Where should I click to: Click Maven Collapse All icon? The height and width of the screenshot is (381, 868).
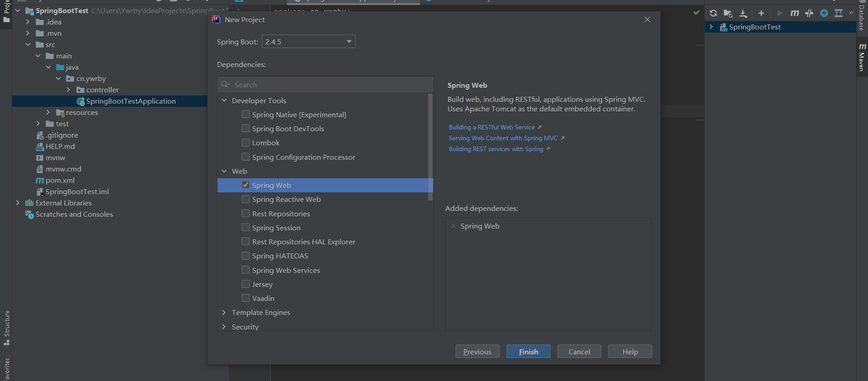[x=839, y=13]
